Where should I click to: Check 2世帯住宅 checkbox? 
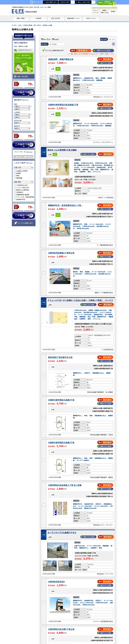(x=15, y=192)
